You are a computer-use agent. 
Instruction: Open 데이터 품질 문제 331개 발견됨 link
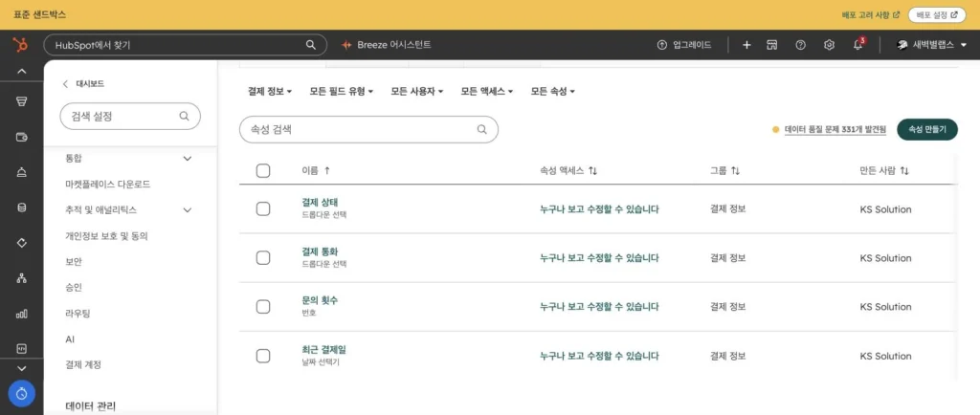click(835, 130)
